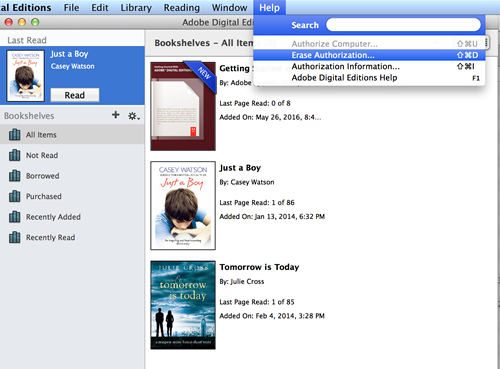Open the File menu

tap(71, 7)
